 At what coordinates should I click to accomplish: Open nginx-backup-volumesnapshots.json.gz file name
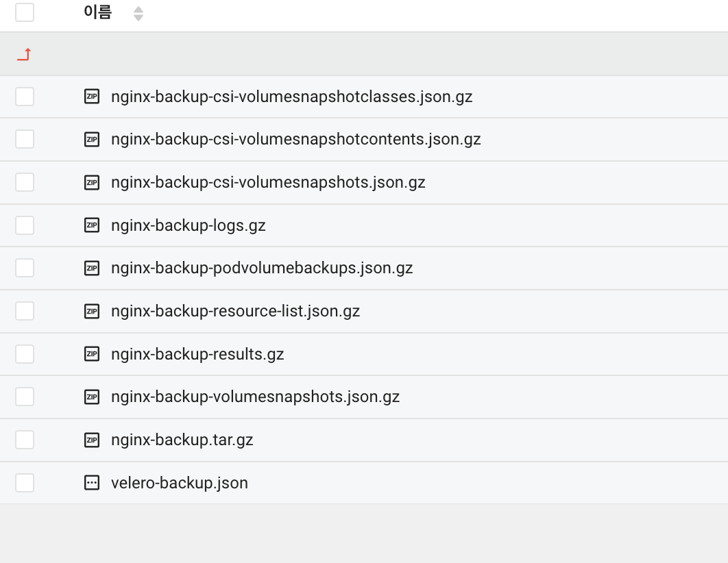[256, 397]
